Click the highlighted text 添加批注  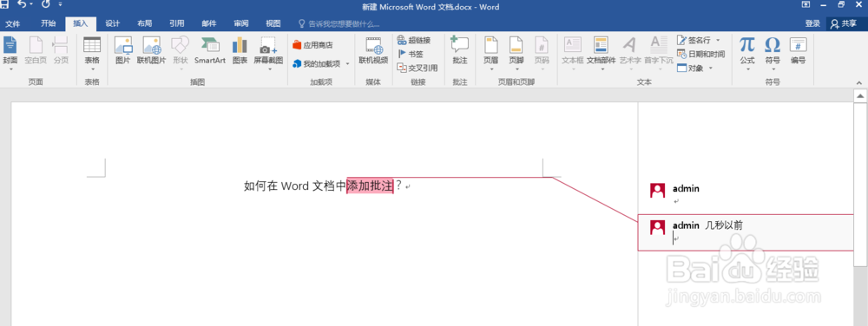pos(370,186)
